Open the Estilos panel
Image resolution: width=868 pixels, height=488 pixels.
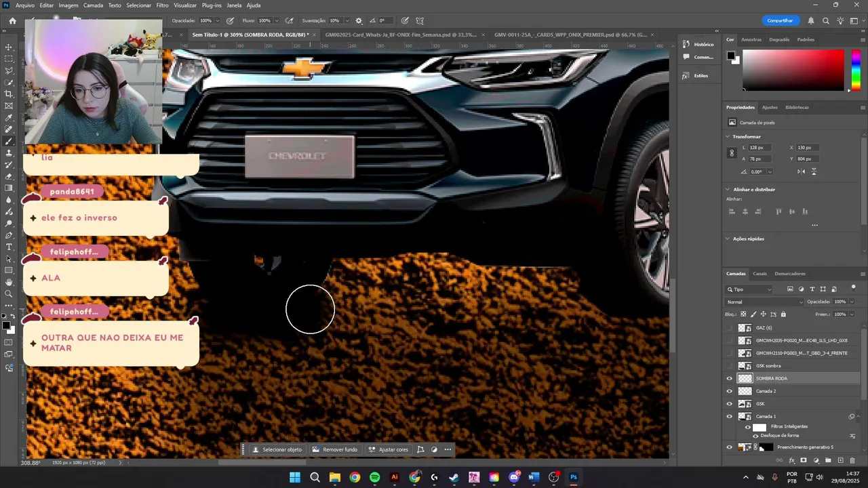pos(696,75)
